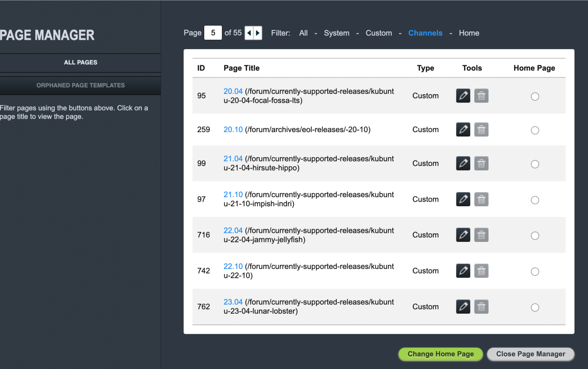Click the Type column header
588x369 pixels.
point(426,68)
